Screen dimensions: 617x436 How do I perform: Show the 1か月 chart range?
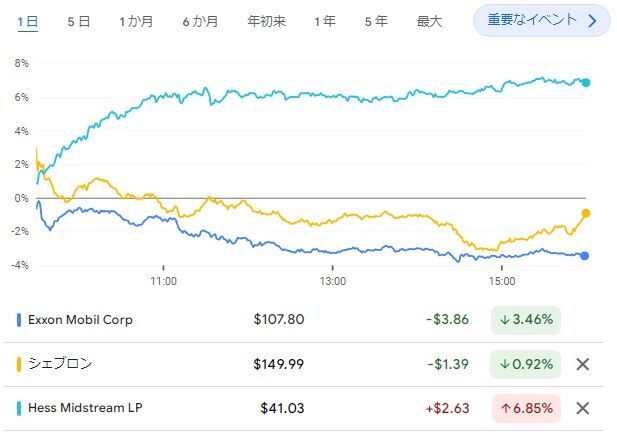135,20
